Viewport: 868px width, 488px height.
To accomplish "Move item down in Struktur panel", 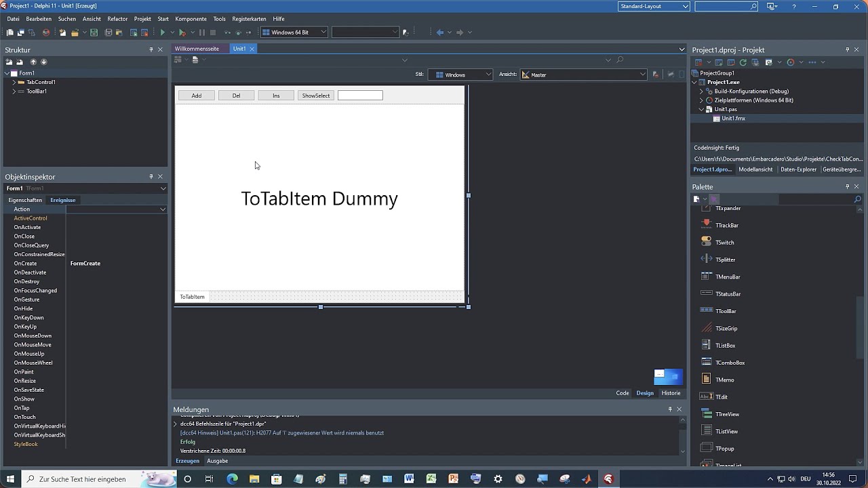I will (44, 62).
